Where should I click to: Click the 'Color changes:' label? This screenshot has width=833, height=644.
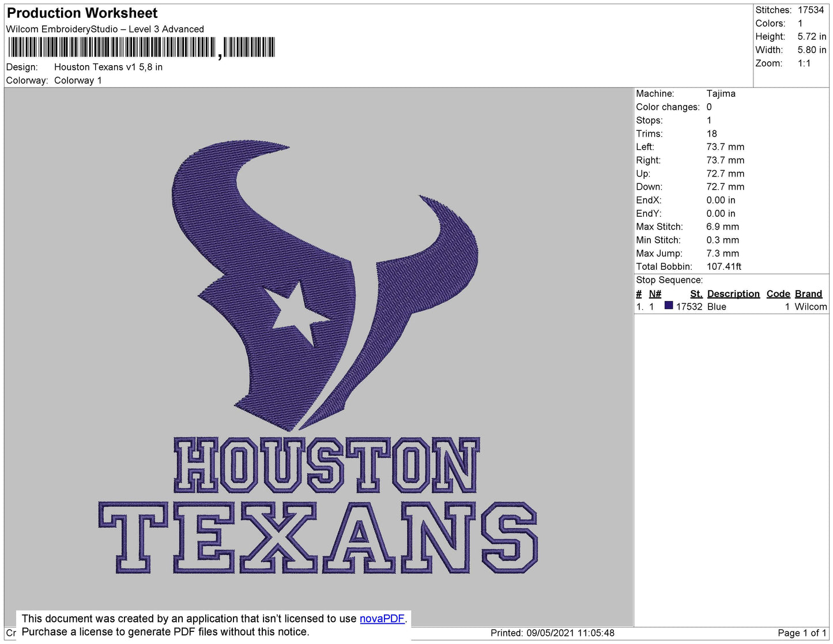point(668,107)
